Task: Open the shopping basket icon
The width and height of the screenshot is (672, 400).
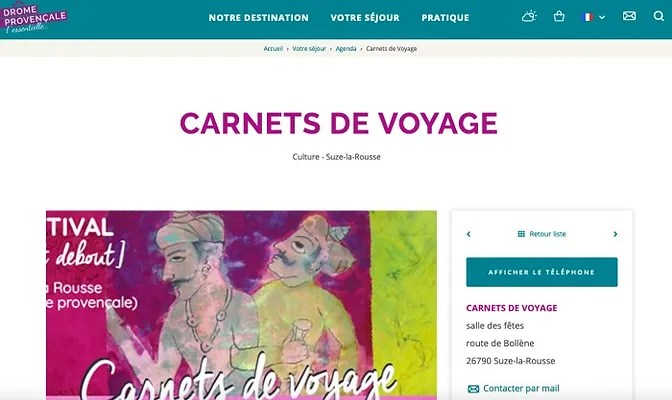Action: (559, 16)
